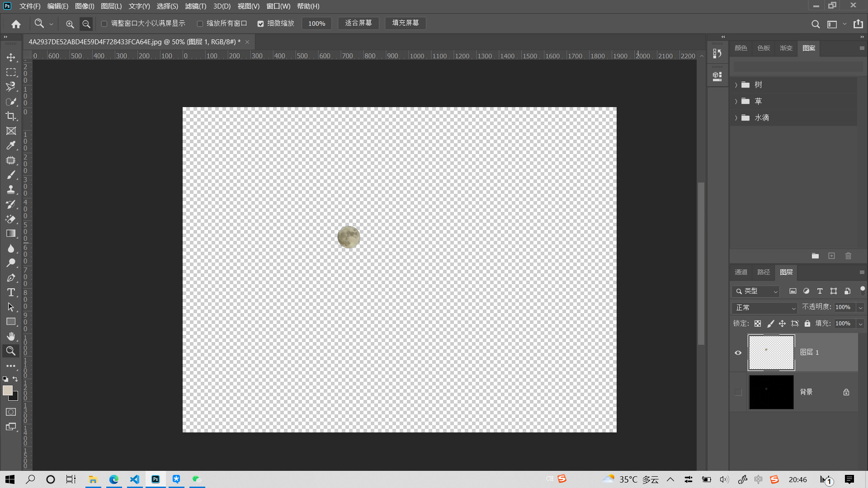The width and height of the screenshot is (868, 488).
Task: Click the foreground color swatch
Action: click(7, 390)
